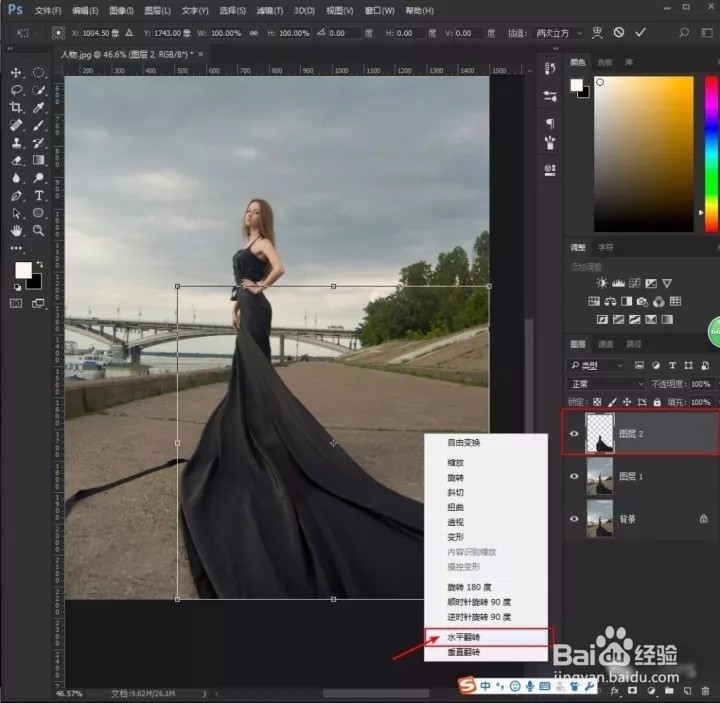Image resolution: width=720 pixels, height=703 pixels.
Task: Expand the edit toolbar ellipsis
Action: 16,248
